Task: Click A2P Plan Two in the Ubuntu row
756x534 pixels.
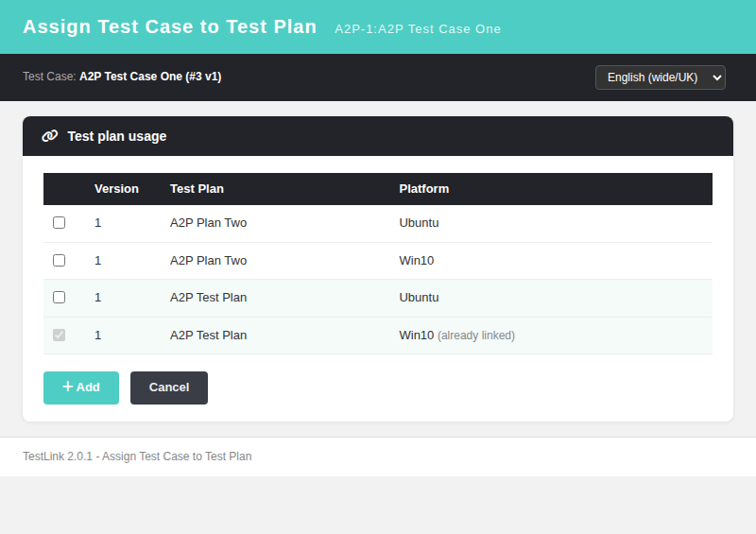Action: (x=208, y=223)
